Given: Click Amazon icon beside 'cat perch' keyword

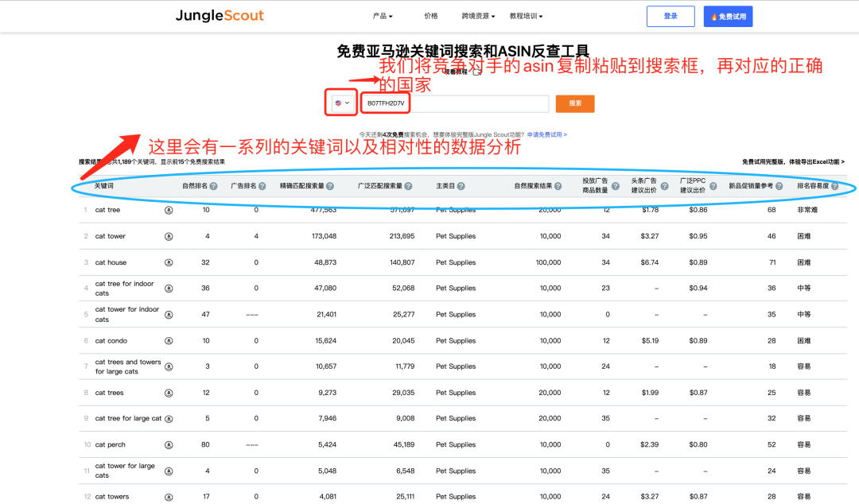Looking at the screenshot, I should coord(169,445).
